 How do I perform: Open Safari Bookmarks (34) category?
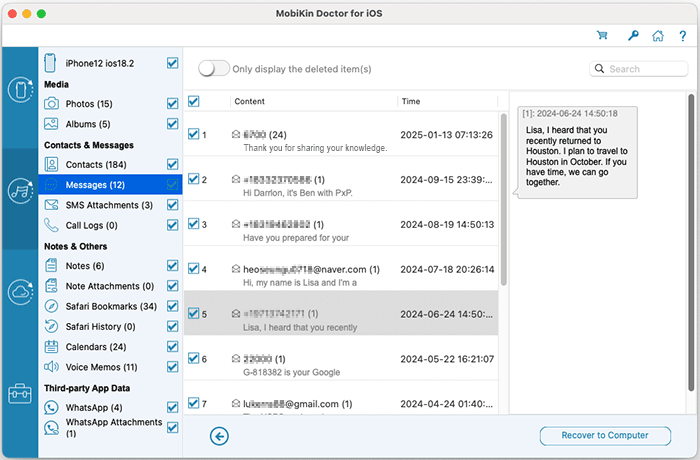111,306
